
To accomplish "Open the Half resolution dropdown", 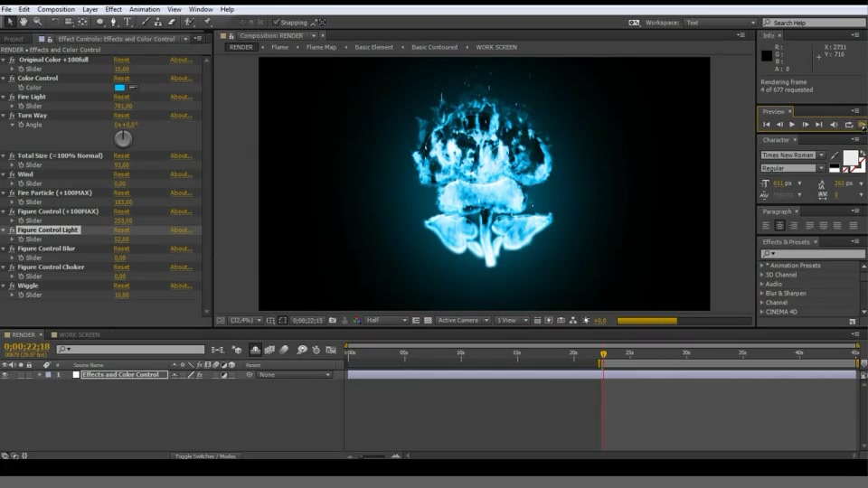I will click(386, 320).
